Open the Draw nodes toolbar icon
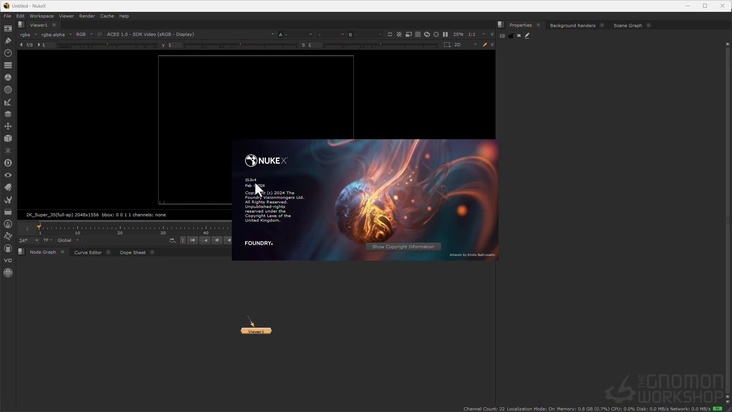The width and height of the screenshot is (732, 412). [8, 41]
